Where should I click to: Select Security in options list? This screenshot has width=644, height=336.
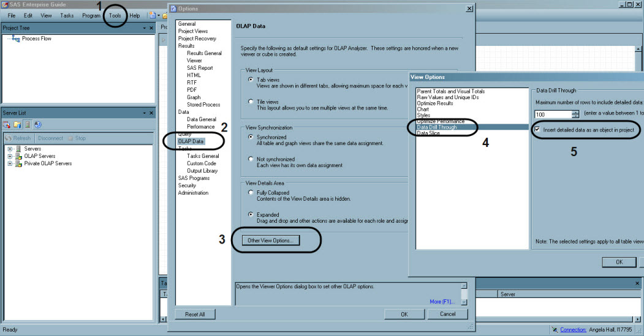pyautogui.click(x=187, y=185)
